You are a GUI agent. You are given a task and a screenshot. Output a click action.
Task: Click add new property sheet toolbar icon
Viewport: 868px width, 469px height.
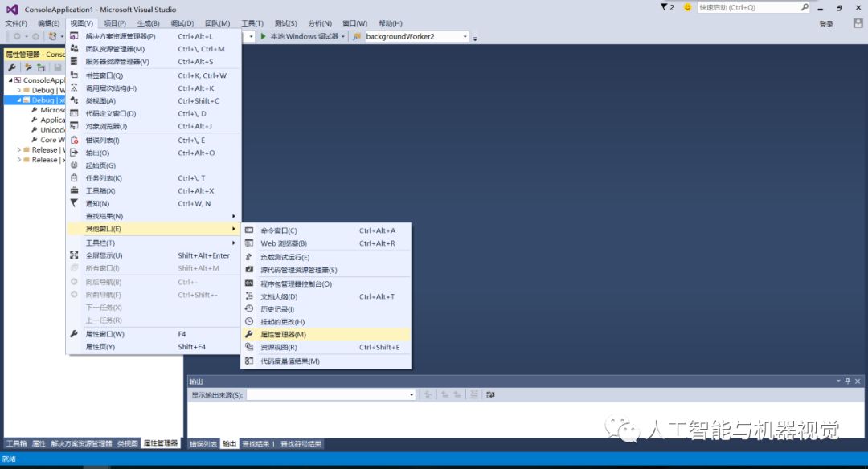27,67
